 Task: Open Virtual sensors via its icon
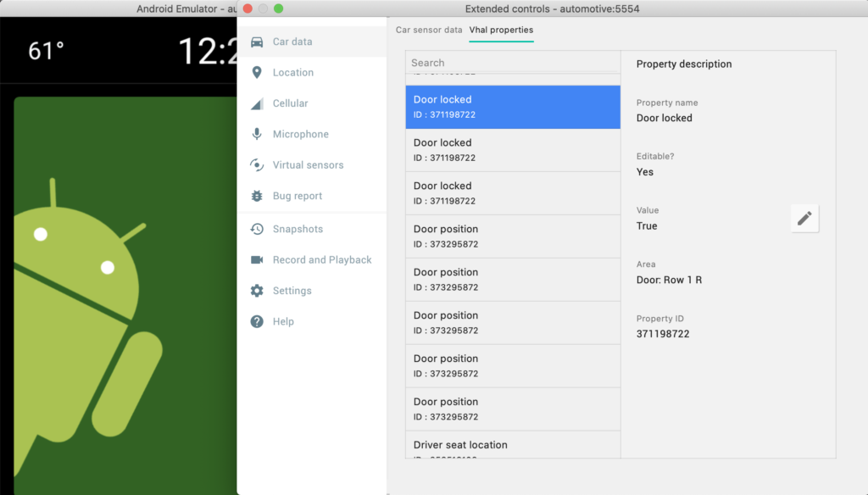click(257, 165)
